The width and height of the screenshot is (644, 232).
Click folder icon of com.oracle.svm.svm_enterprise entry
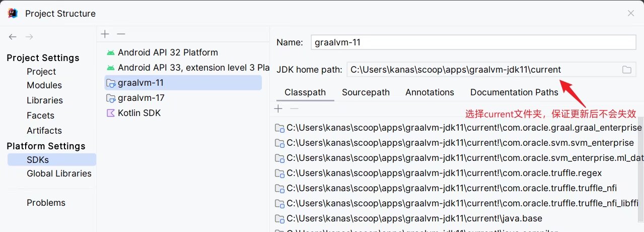click(279, 143)
